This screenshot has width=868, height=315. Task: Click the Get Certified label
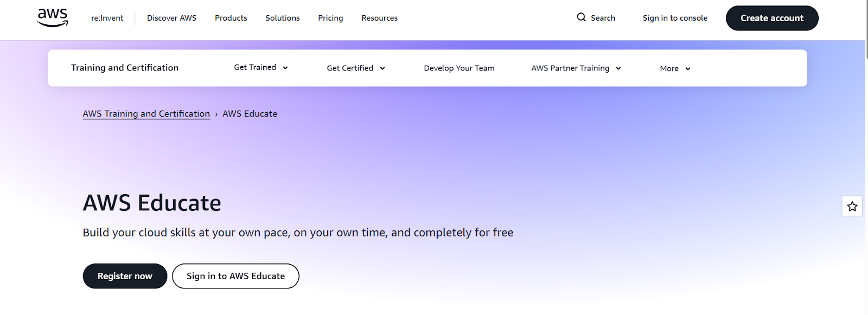350,68
